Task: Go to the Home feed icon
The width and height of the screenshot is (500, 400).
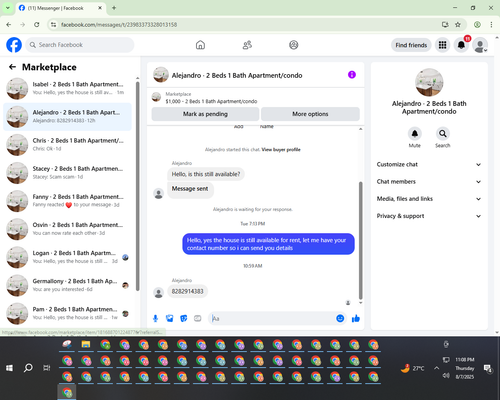Action: coord(200,45)
